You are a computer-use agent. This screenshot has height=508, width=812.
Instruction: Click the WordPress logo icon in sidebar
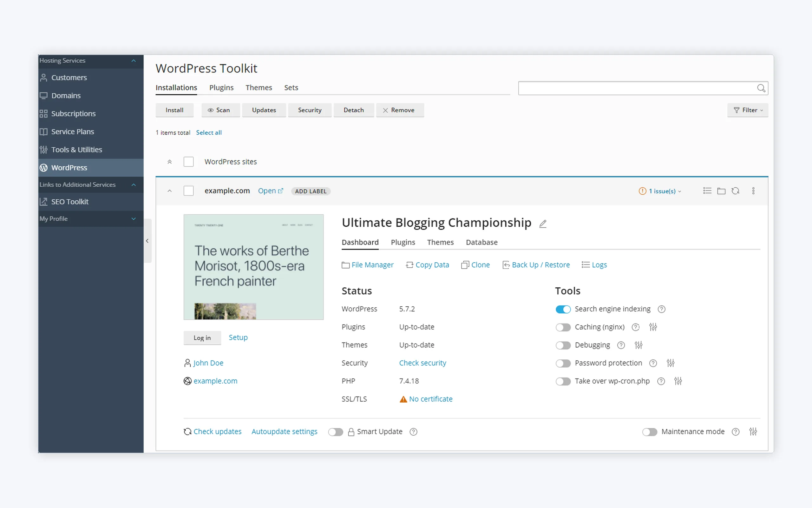[x=44, y=168]
